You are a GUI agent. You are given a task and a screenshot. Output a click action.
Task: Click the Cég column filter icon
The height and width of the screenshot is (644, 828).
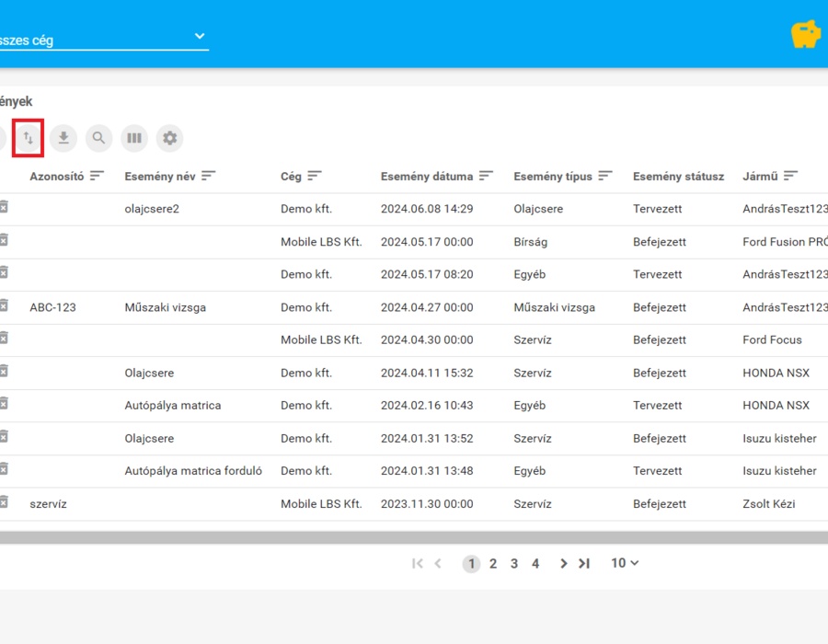315,176
